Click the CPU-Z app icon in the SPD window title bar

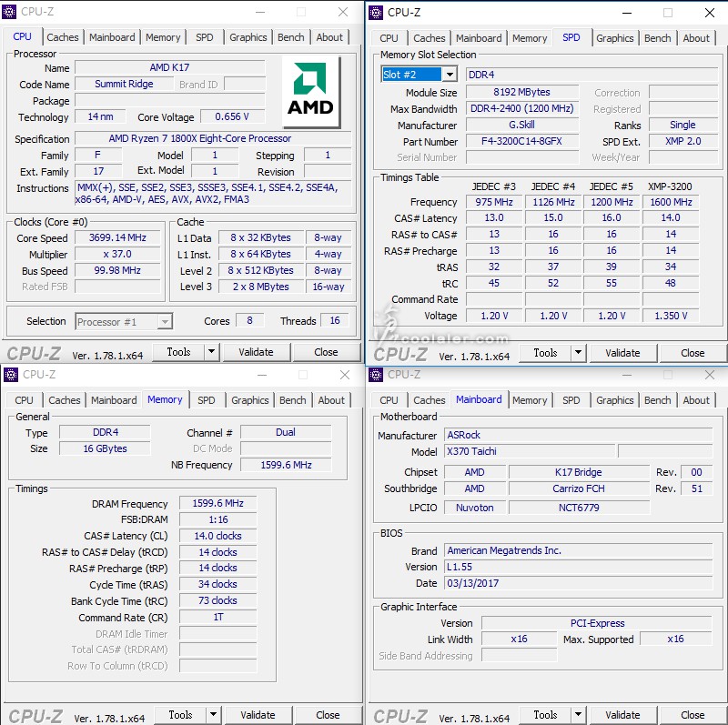pyautogui.click(x=376, y=13)
